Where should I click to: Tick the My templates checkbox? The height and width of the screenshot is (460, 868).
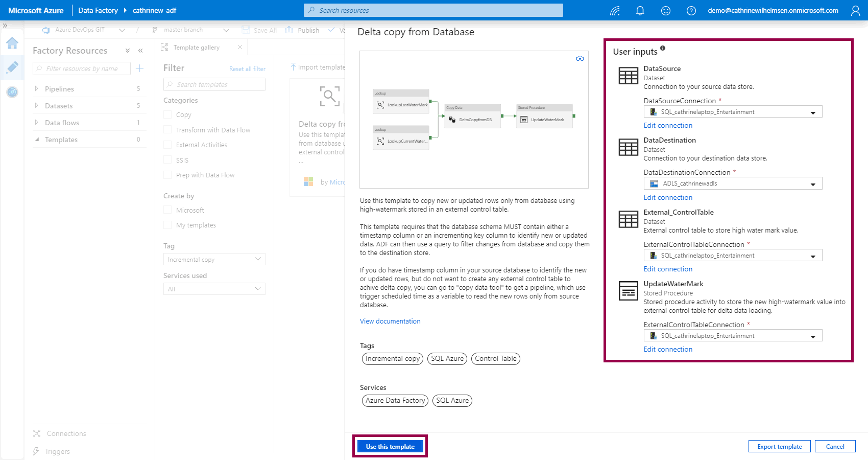tap(167, 225)
